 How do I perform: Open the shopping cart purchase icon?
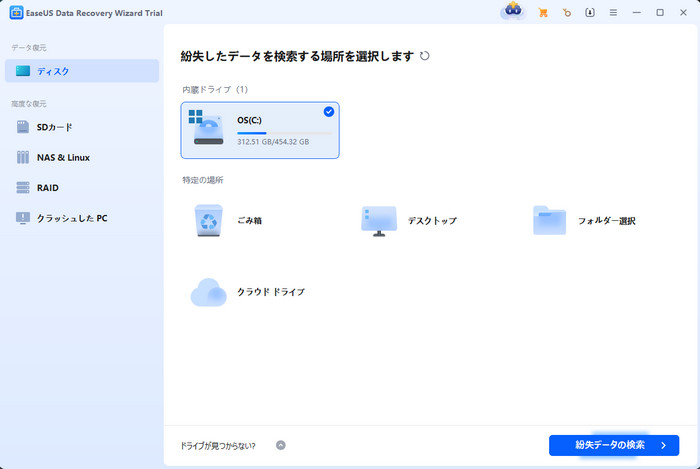pyautogui.click(x=543, y=13)
